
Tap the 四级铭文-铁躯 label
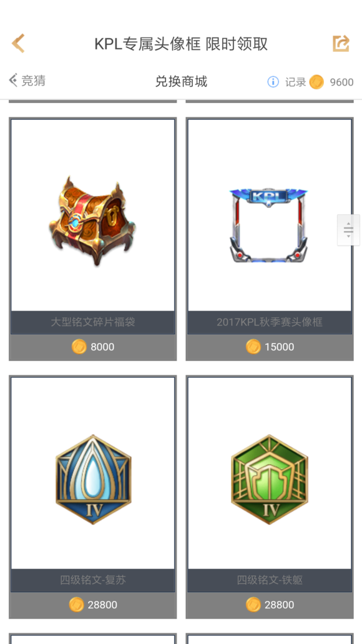(270, 580)
